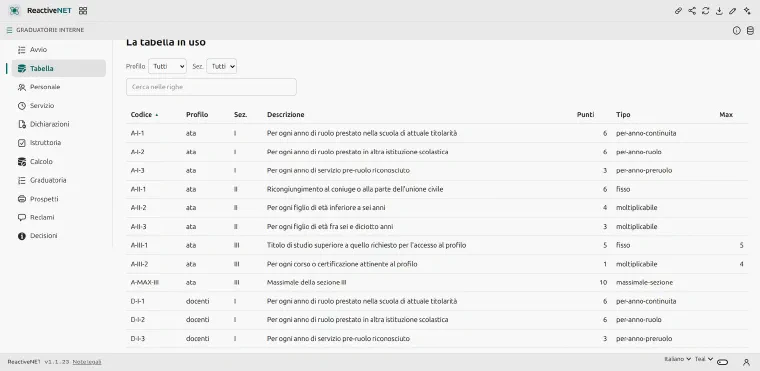Click the Personale people icon in sidebar

click(x=21, y=87)
